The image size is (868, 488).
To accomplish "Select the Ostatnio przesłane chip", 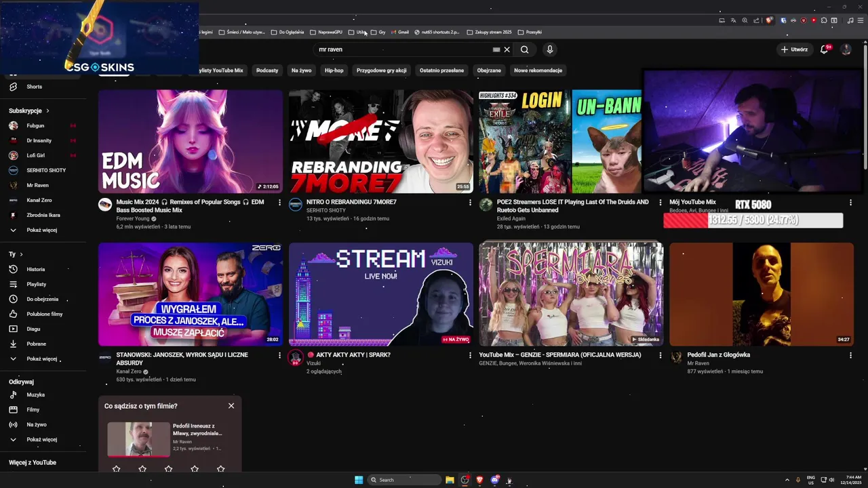I will pyautogui.click(x=441, y=70).
